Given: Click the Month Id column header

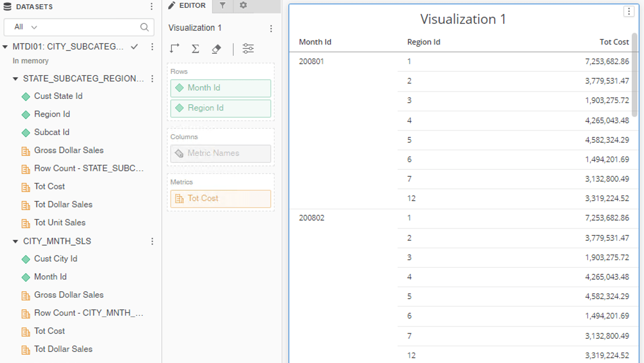Looking at the screenshot, I should click(315, 42).
